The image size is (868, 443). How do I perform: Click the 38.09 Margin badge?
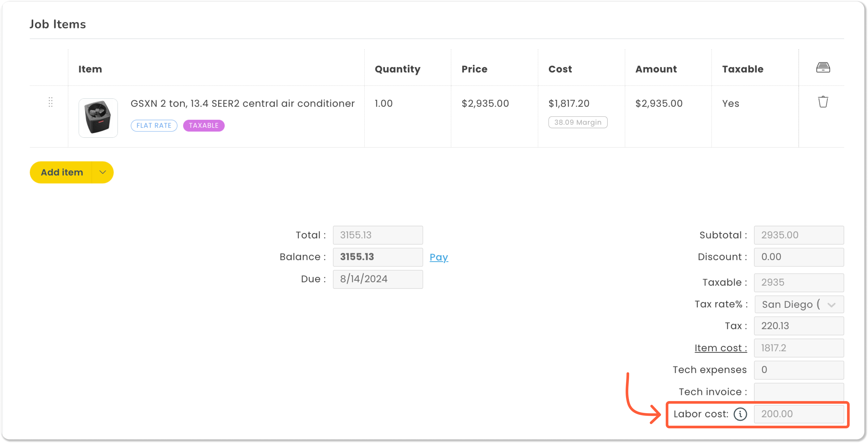click(577, 123)
